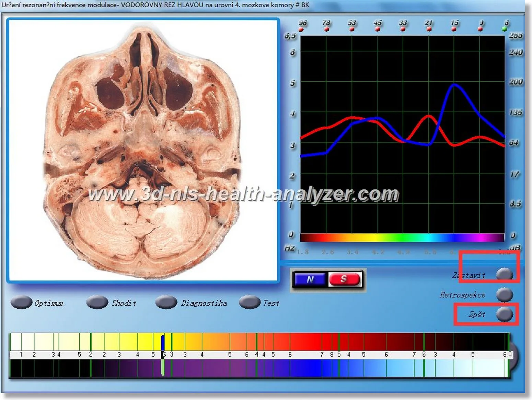Click the Diagnostika text label
This screenshot has height=400, width=532.
204,303
